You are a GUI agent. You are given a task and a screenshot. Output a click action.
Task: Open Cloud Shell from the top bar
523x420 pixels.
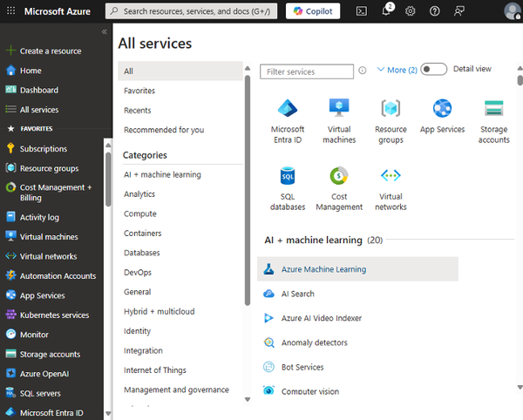pos(362,11)
